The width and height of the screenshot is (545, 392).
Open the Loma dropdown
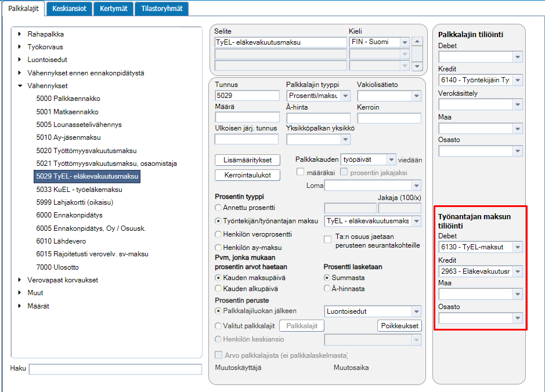coord(416,186)
